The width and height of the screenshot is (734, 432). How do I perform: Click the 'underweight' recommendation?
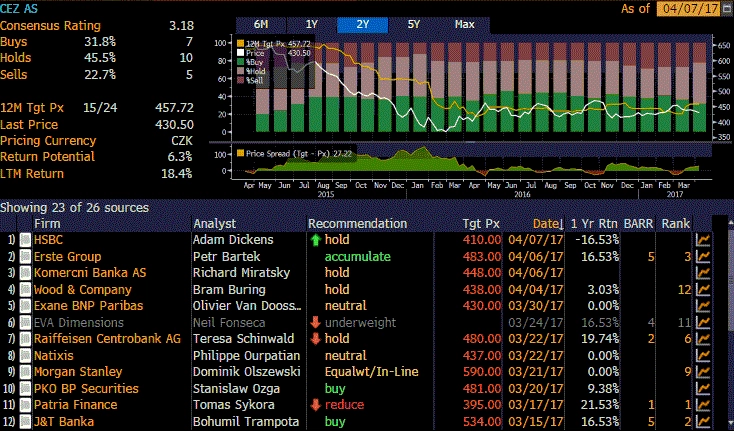360,322
